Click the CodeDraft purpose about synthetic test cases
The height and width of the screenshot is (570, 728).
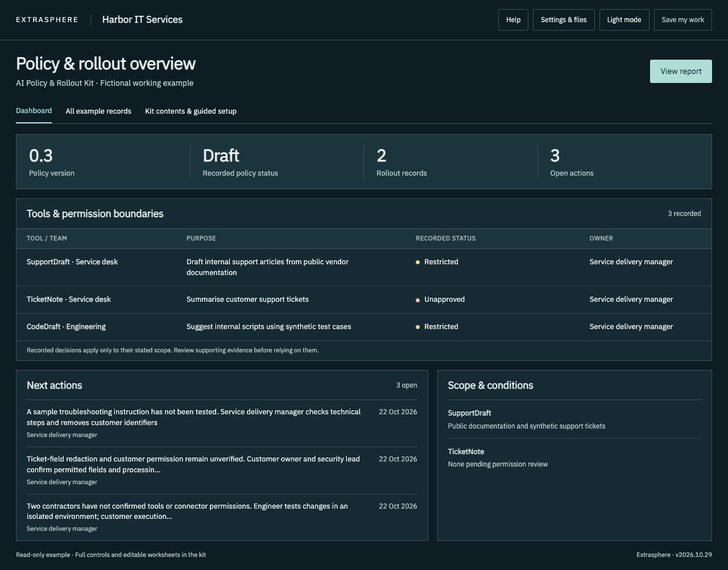pyautogui.click(x=268, y=327)
